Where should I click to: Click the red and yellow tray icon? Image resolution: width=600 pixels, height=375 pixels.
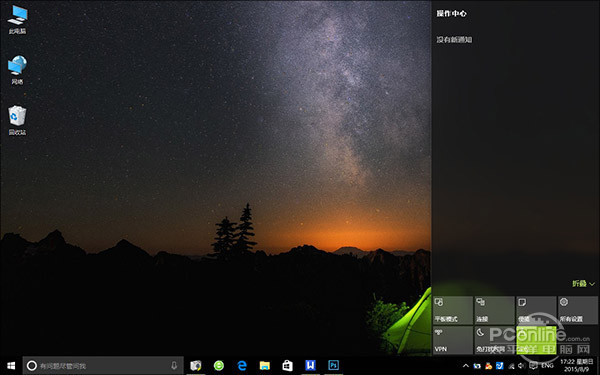488,366
